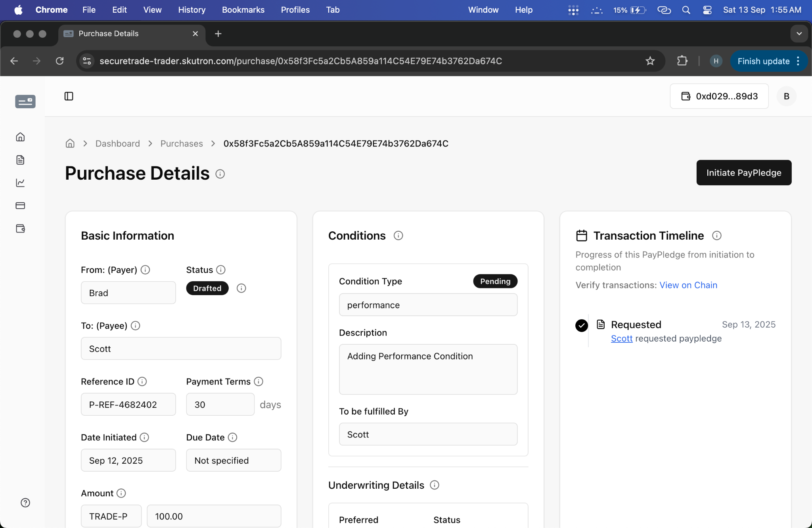Screen dimensions: 812x528
Task: Open Chrome extensions puzzle icon
Action: 682,61
